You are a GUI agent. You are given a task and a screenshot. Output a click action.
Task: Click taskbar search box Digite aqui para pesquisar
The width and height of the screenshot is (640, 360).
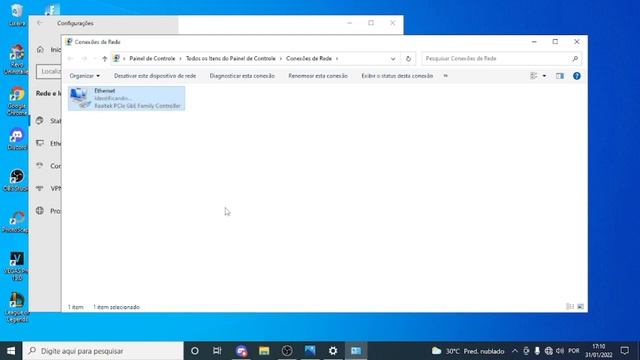point(103,351)
